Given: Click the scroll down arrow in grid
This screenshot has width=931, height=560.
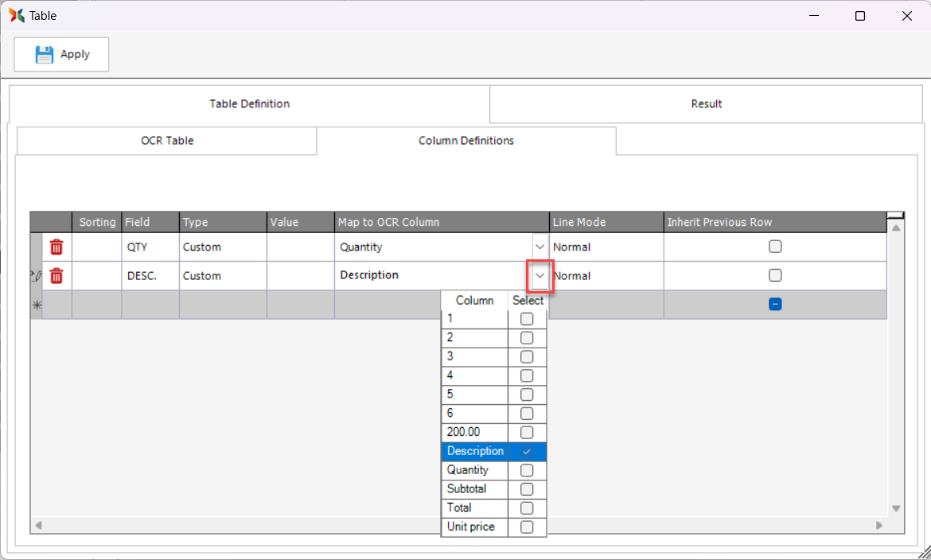Looking at the screenshot, I should point(896,508).
